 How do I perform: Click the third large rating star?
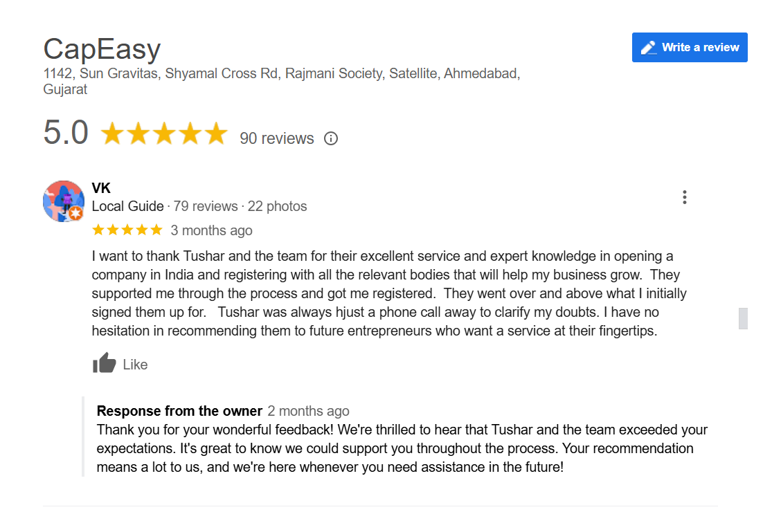tap(164, 134)
